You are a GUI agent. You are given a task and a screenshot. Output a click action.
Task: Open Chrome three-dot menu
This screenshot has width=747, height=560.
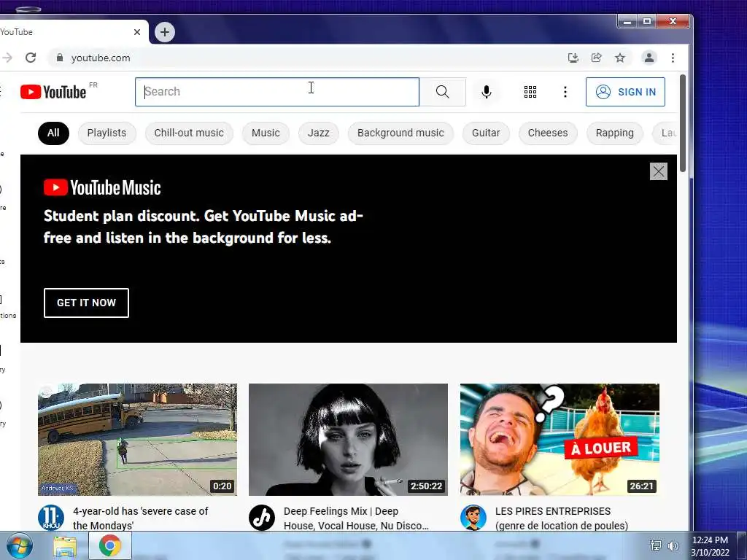[673, 58]
